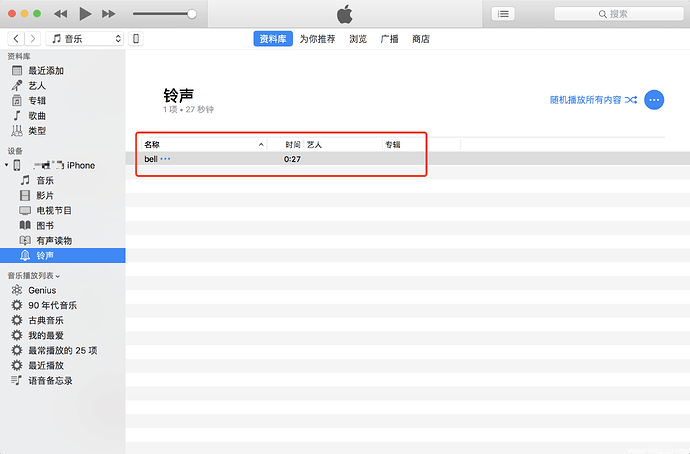Image resolution: width=690 pixels, height=454 pixels.
Task: Open the Browse tab
Action: 358,39
